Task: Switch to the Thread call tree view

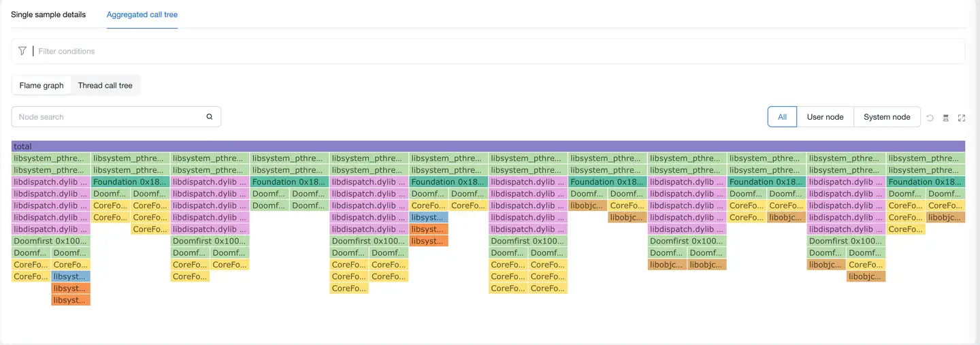Action: click(x=105, y=86)
